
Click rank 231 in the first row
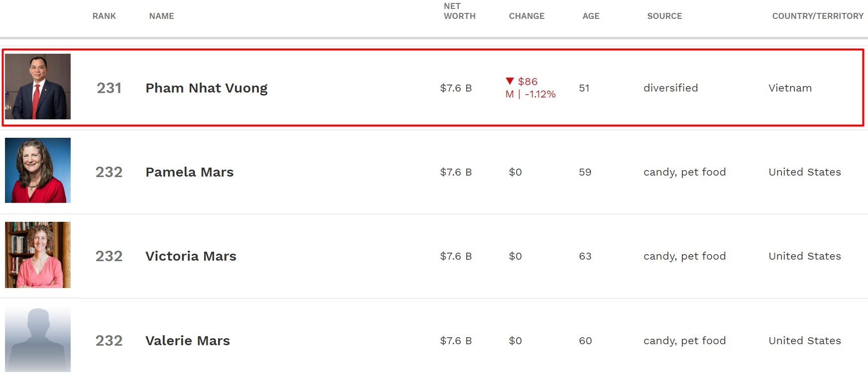(109, 88)
